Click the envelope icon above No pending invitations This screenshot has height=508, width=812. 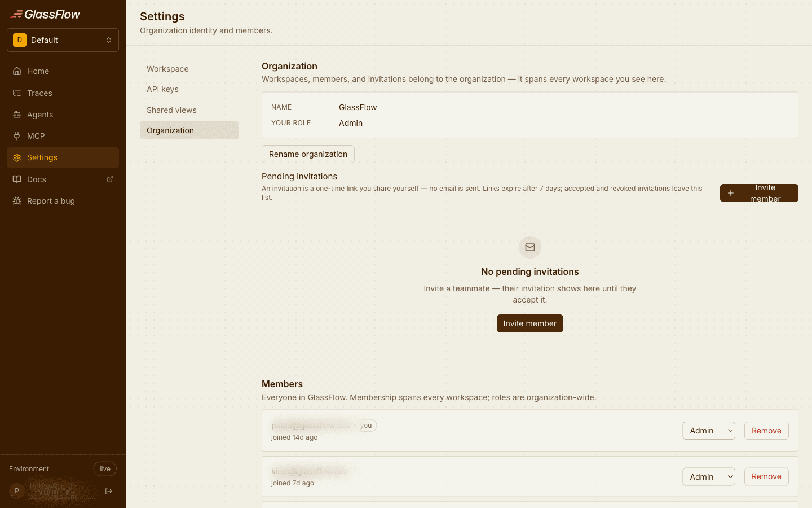tap(530, 247)
